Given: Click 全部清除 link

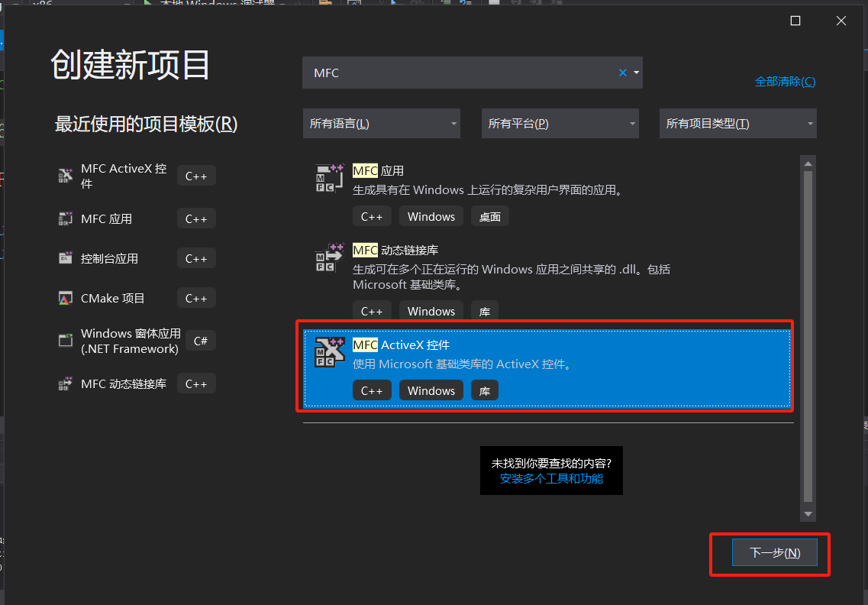Looking at the screenshot, I should coord(785,82).
